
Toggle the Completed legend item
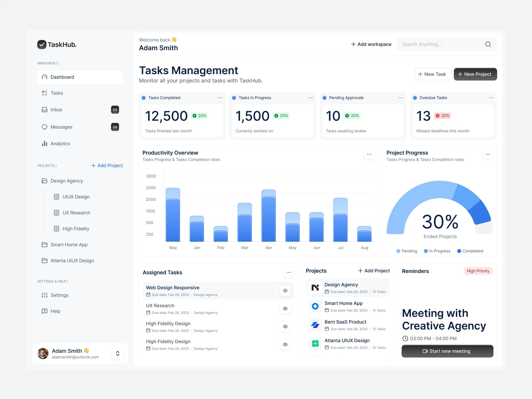[470, 251]
